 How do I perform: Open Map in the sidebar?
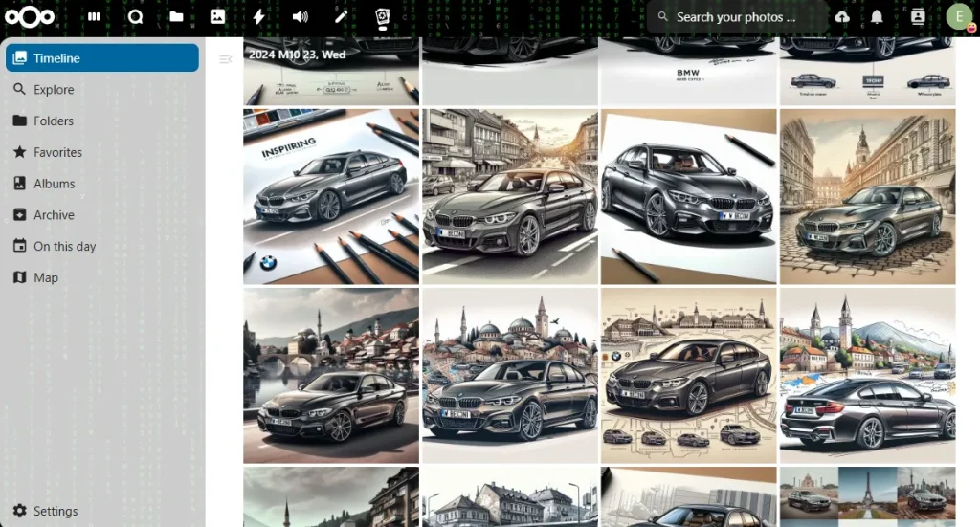(102, 277)
